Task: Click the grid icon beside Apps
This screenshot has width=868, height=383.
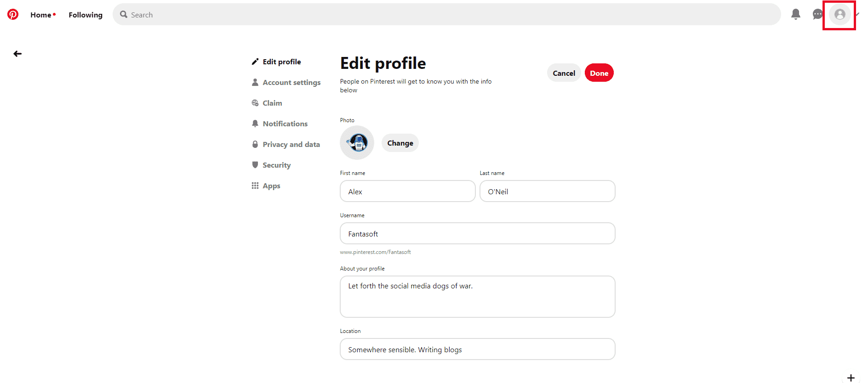Action: (255, 186)
